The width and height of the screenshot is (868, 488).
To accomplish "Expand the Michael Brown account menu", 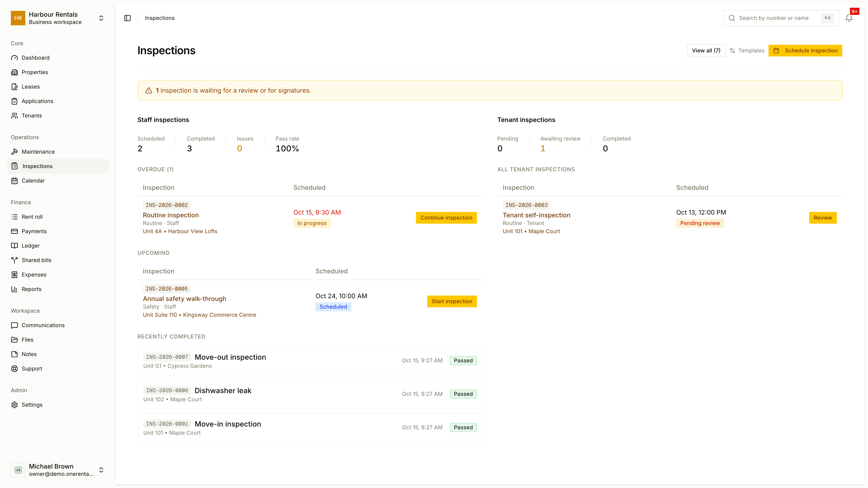I will (x=58, y=470).
